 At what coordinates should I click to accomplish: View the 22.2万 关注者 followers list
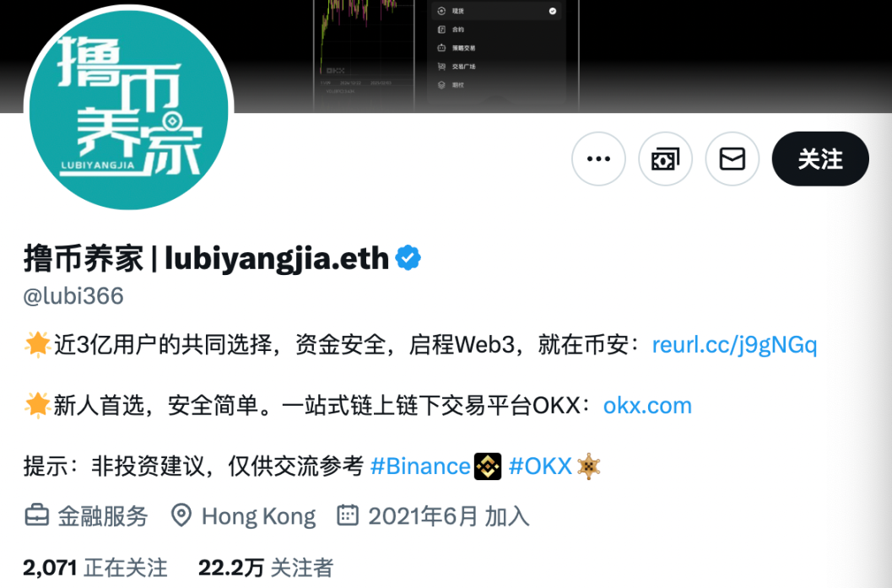(266, 567)
